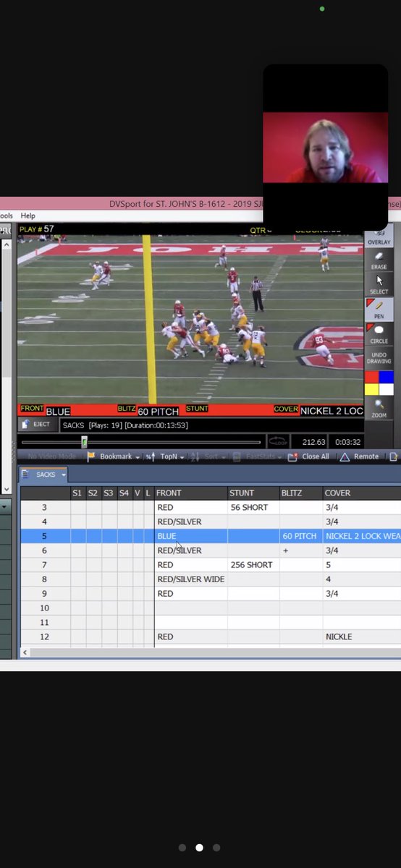This screenshot has width=401, height=868.
Task: Click the COVER column header
Action: pos(361,493)
